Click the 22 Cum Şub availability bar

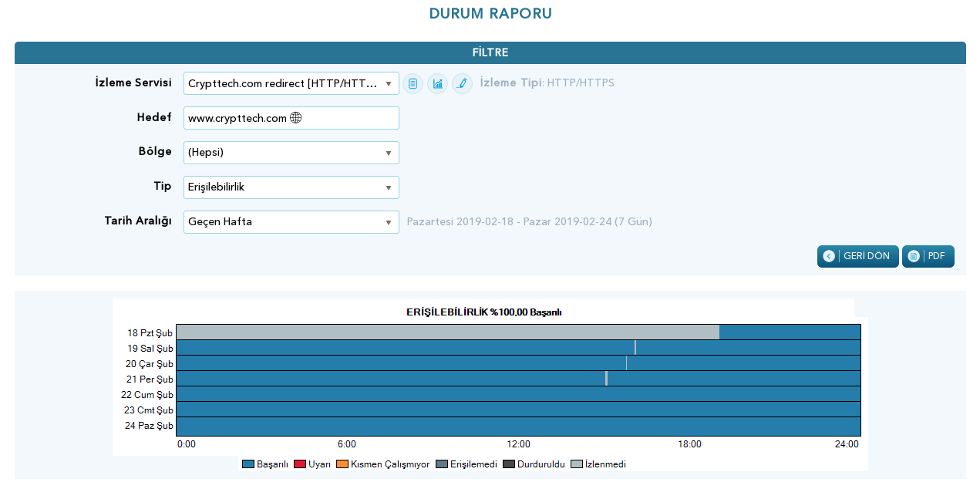click(518, 394)
